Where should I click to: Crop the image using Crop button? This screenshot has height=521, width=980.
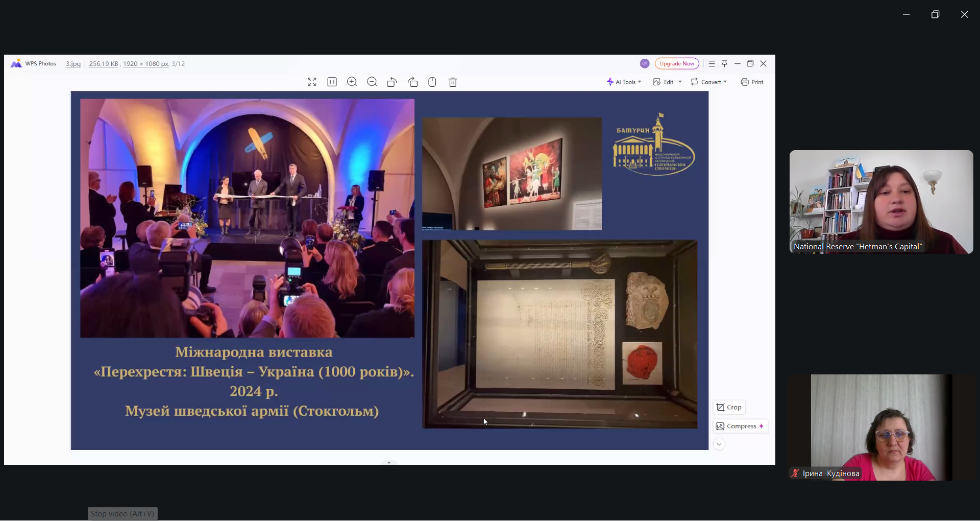pyautogui.click(x=729, y=407)
